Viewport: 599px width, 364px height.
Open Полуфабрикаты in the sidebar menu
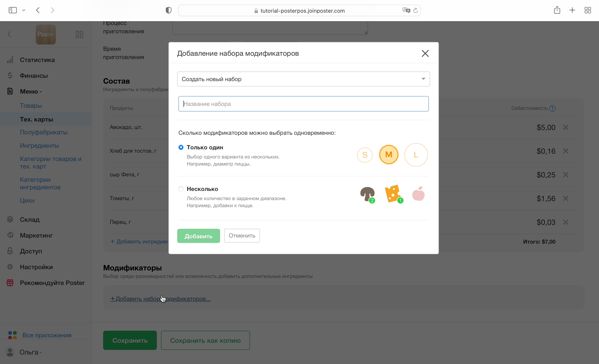[x=44, y=132]
